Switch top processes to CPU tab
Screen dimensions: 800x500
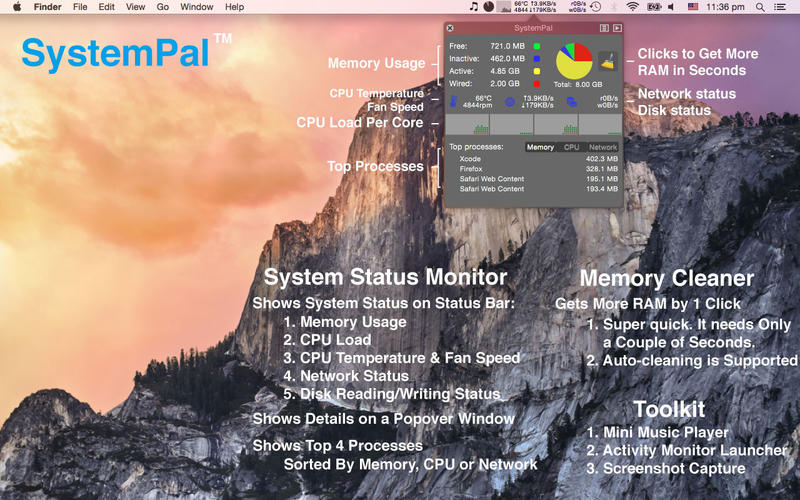(571, 147)
